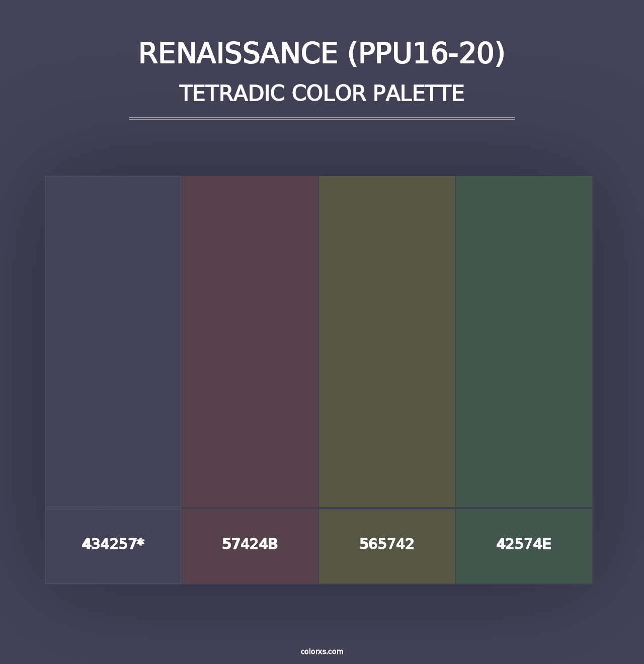The height and width of the screenshot is (664, 644).
Task: Click the dark purple 434257 color swatch
Action: click(x=113, y=342)
